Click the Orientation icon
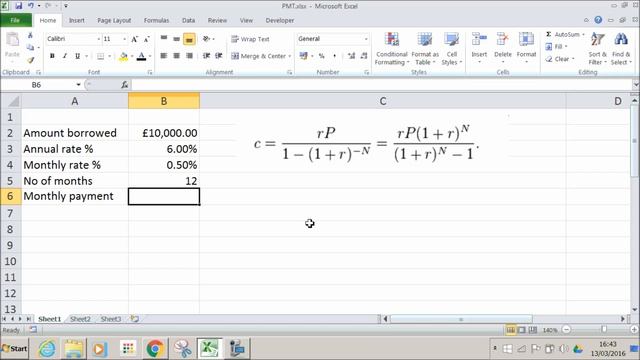Screen dimensions: 640x360 [x=207, y=39]
